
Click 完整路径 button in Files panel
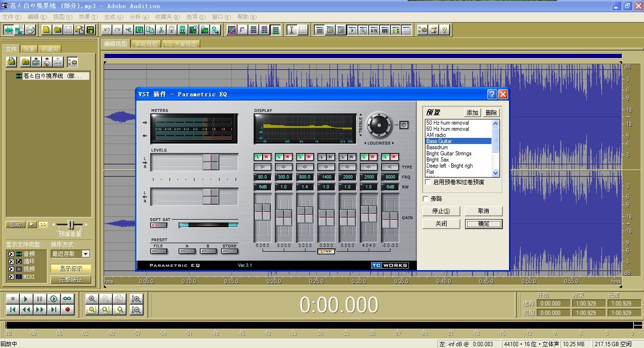70,280
